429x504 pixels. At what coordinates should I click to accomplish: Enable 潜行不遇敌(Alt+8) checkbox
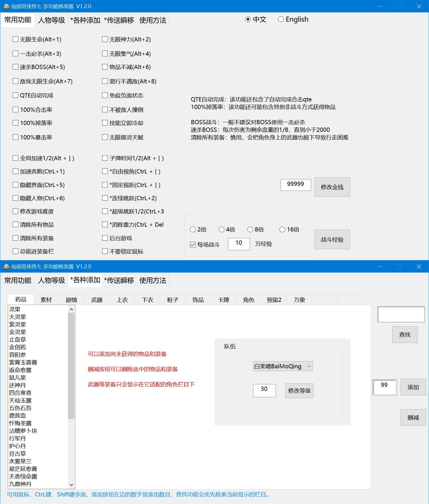[x=105, y=81]
